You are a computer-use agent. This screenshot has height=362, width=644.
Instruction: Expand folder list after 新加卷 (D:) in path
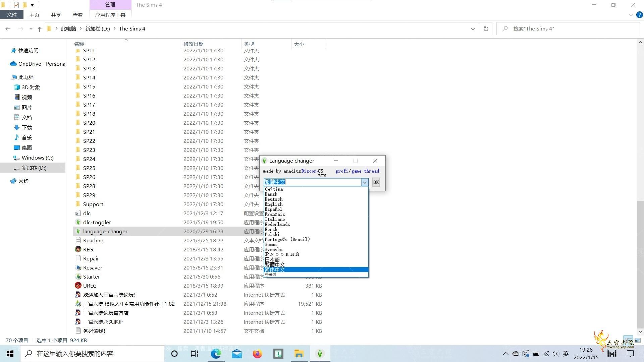[x=114, y=29]
